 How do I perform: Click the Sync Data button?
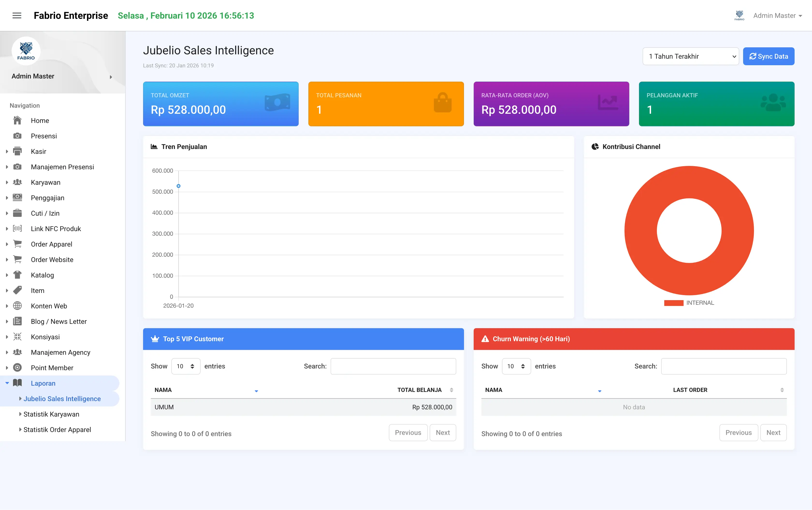tap(768, 56)
